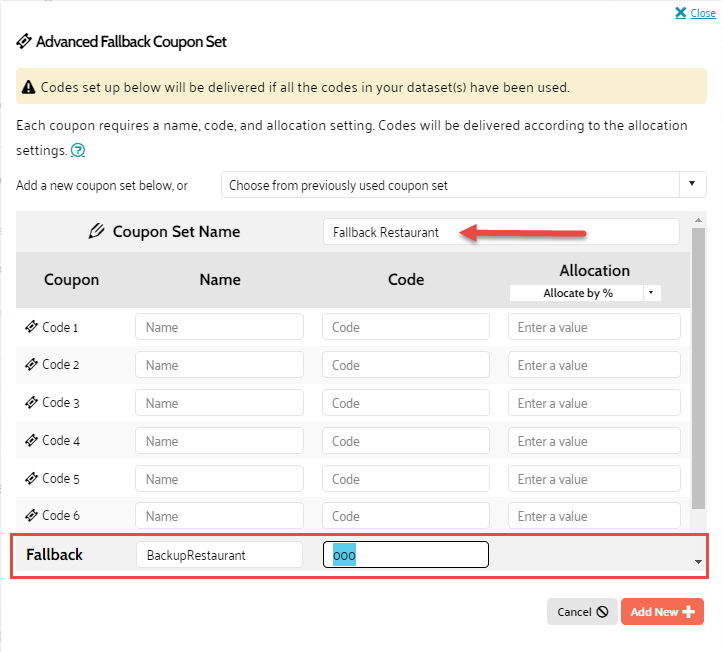Click scrollbar down arrow in coupon table
This screenshot has height=652, width=723.
[698, 562]
